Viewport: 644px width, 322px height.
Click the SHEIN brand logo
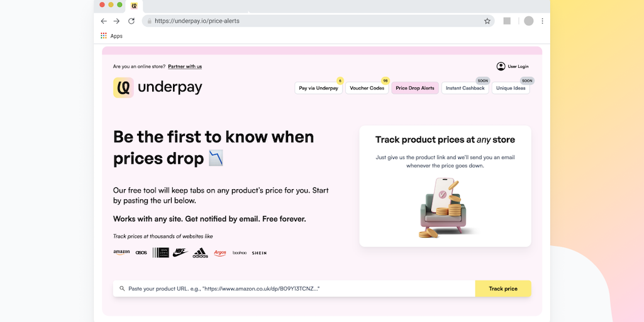259,253
